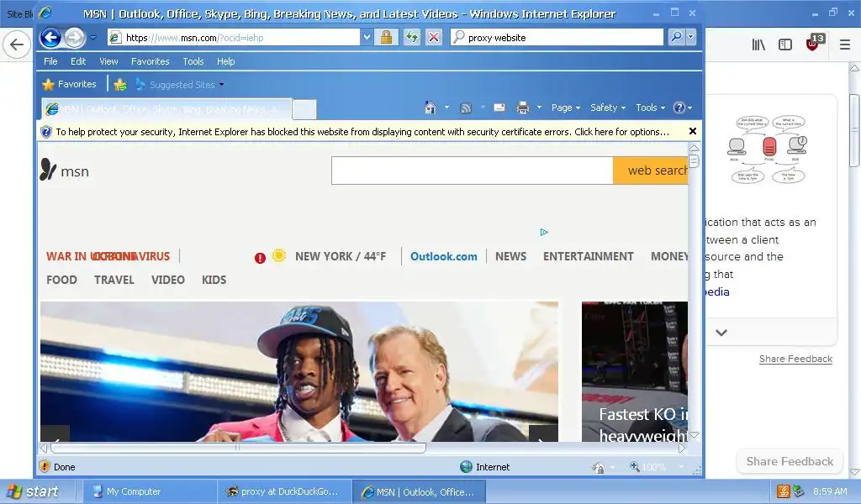Open the search provider dropdown arrow
The image size is (861, 504).
click(691, 37)
